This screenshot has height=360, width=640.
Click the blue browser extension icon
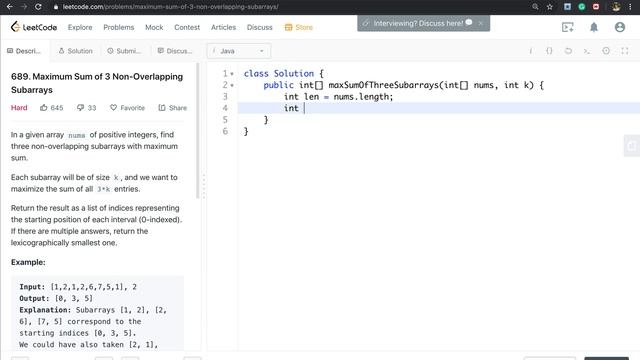pos(567,7)
